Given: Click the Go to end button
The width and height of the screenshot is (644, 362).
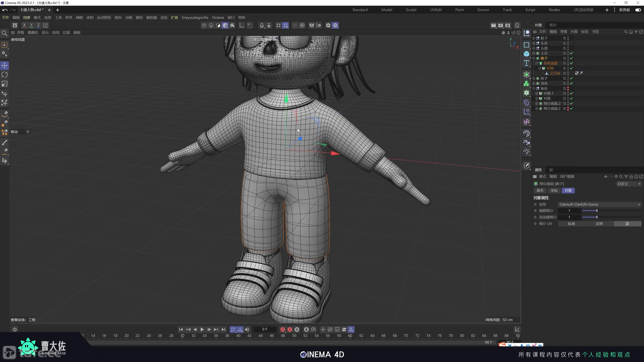Looking at the screenshot, I should 223,329.
